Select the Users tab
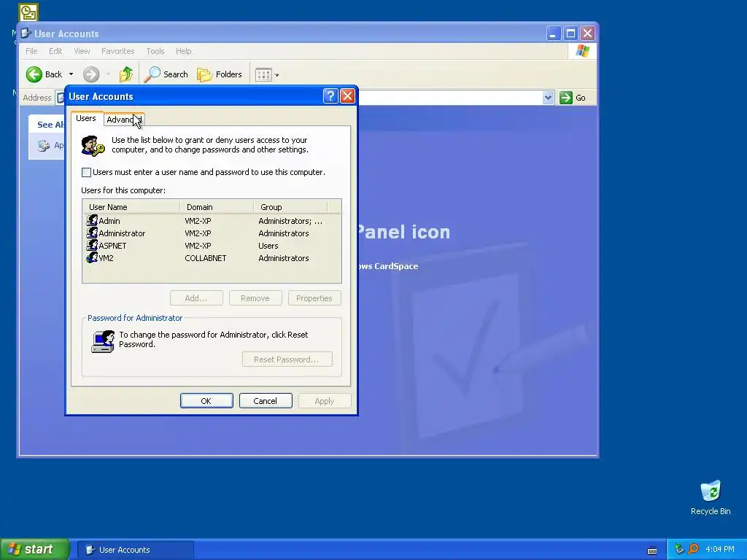Image resolution: width=747 pixels, height=560 pixels. pyautogui.click(x=86, y=118)
